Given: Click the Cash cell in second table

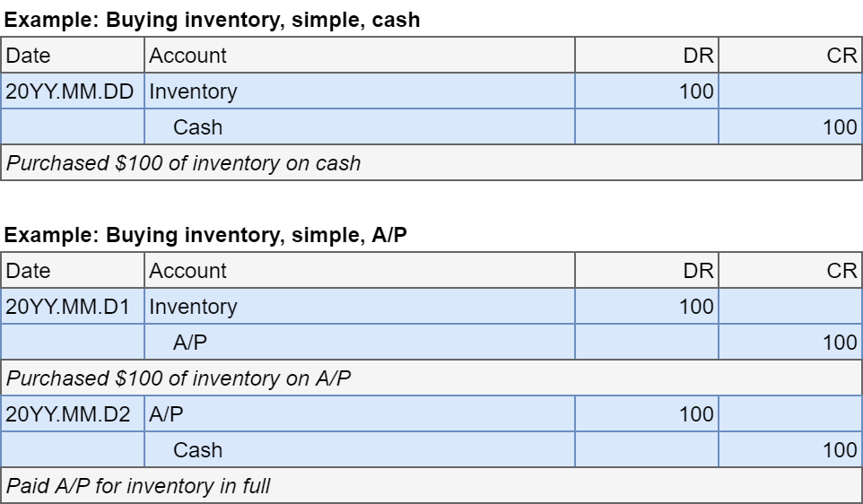Looking at the screenshot, I should (x=197, y=450).
